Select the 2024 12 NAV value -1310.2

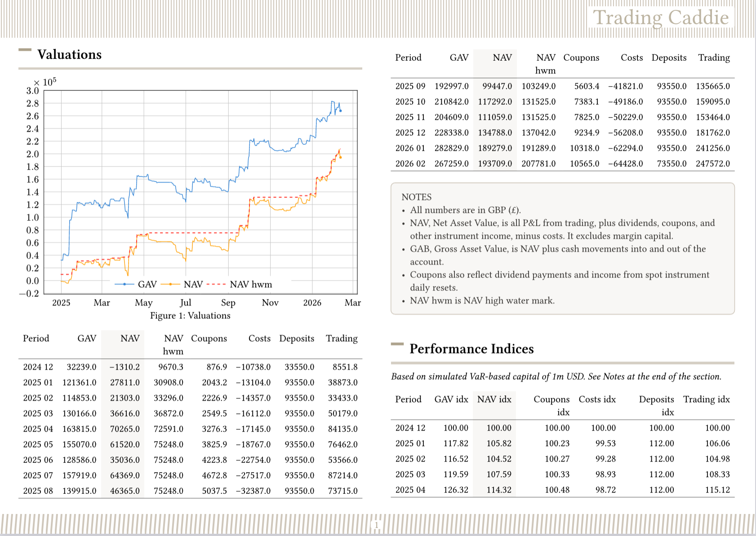click(x=125, y=367)
